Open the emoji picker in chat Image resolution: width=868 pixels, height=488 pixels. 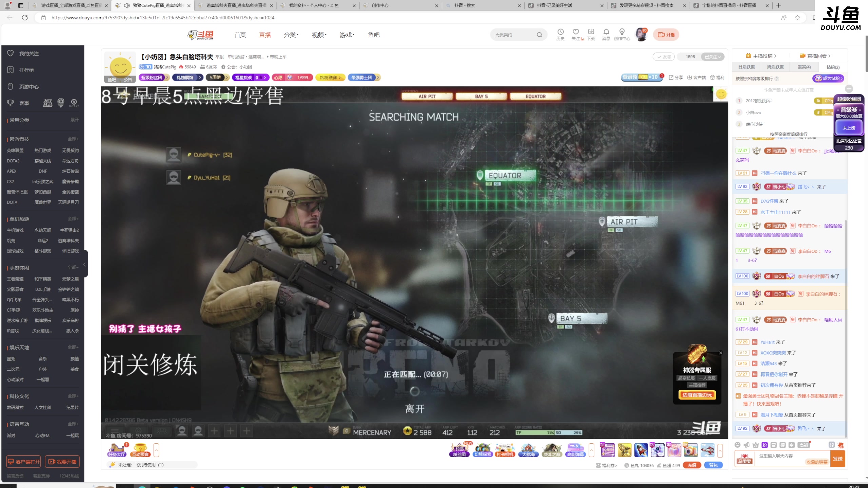coord(737,445)
